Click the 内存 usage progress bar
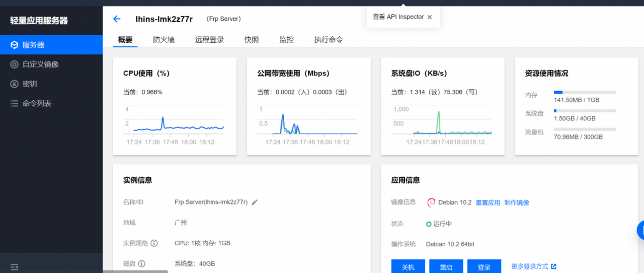Viewport: 644px width, 273px height. [585, 93]
